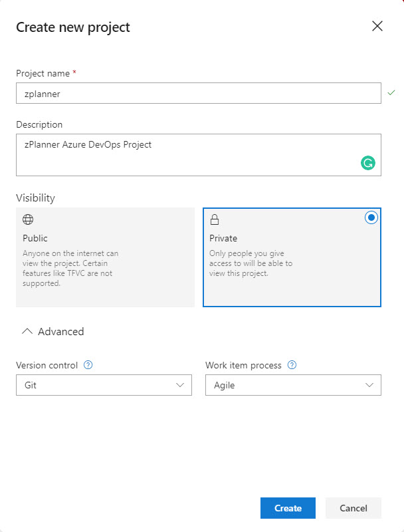Click the green validation checkmark icon
This screenshot has height=532, width=404.
click(391, 92)
